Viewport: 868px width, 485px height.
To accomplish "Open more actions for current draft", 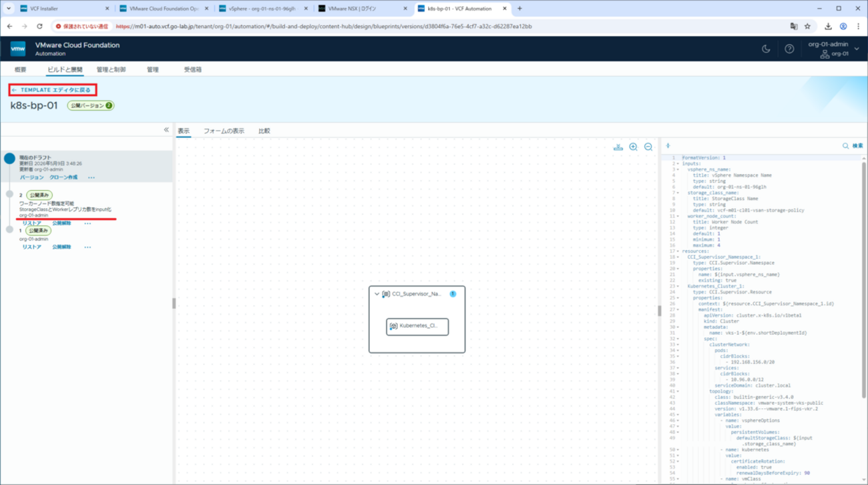I will coord(91,177).
